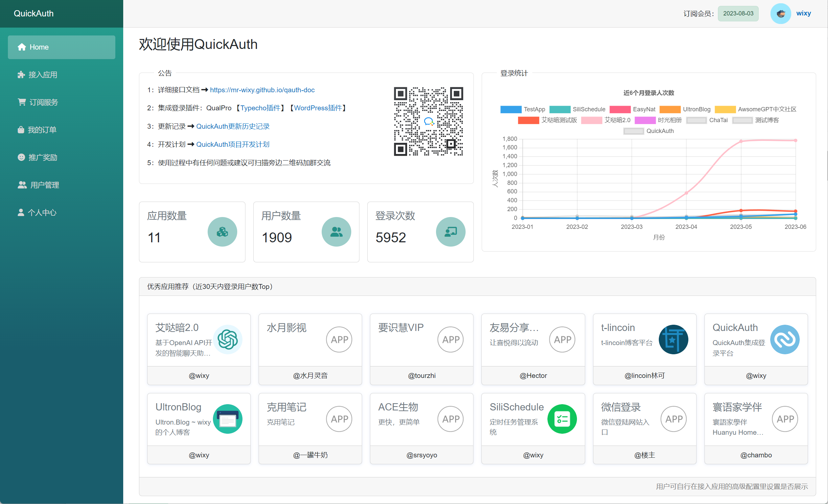This screenshot has width=828, height=504.
Task: Click the bag icon for 我的订单
Action: coord(21,130)
